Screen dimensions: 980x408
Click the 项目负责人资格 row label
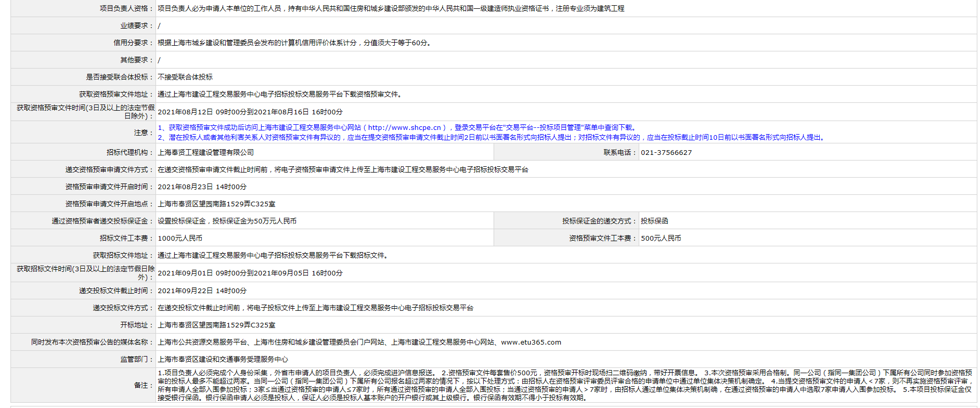124,9
